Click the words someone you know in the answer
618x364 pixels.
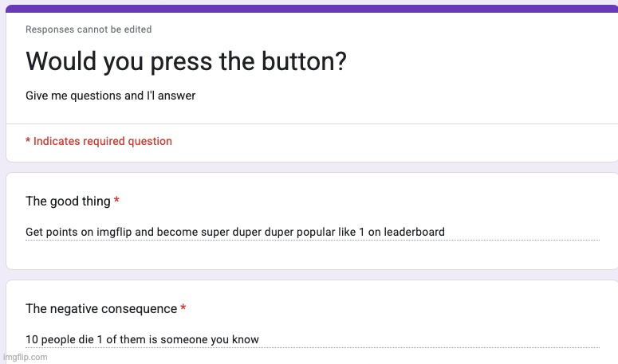coord(209,339)
